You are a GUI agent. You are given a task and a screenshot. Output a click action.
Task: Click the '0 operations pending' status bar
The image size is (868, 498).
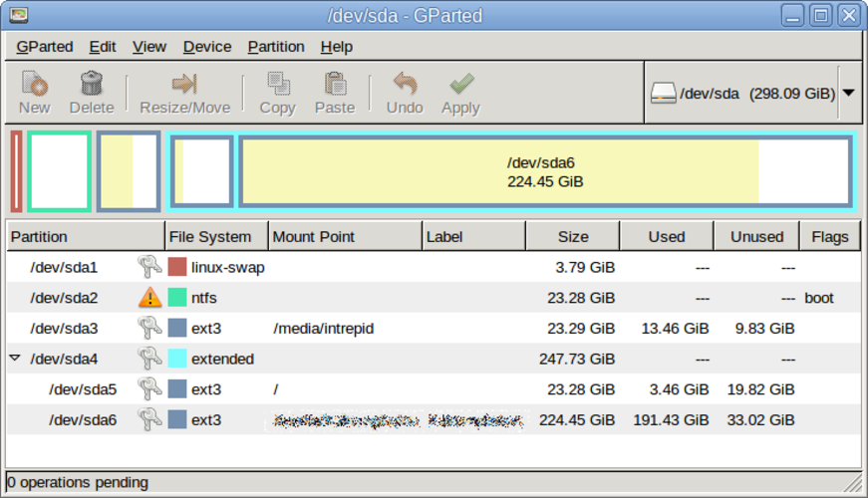click(434, 482)
